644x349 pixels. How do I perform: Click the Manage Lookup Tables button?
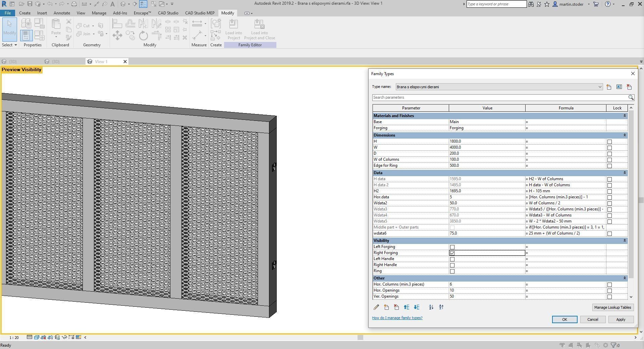point(612,307)
